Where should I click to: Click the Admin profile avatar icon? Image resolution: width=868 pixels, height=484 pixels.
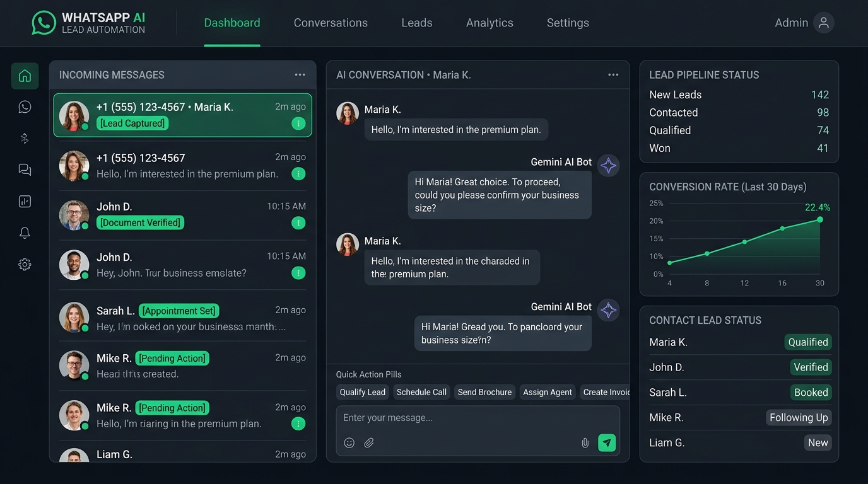(x=823, y=23)
